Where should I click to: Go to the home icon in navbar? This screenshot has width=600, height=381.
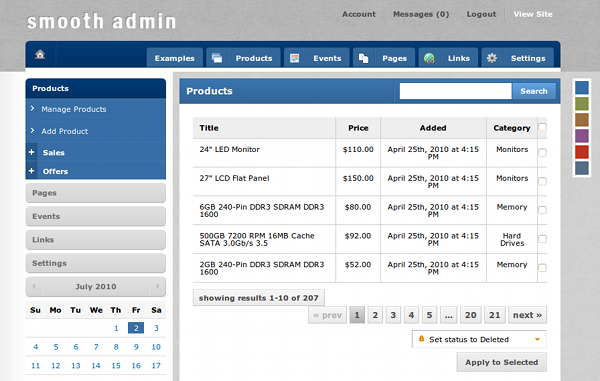click(x=40, y=55)
